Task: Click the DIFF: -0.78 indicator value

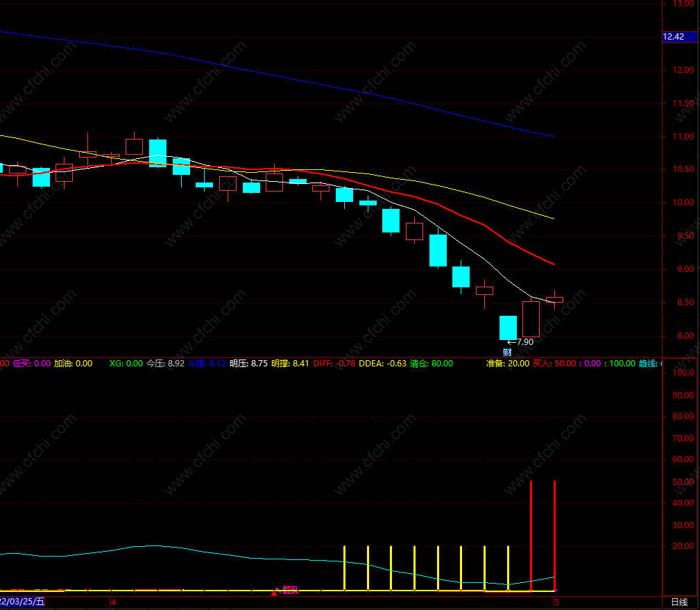Action: point(334,364)
